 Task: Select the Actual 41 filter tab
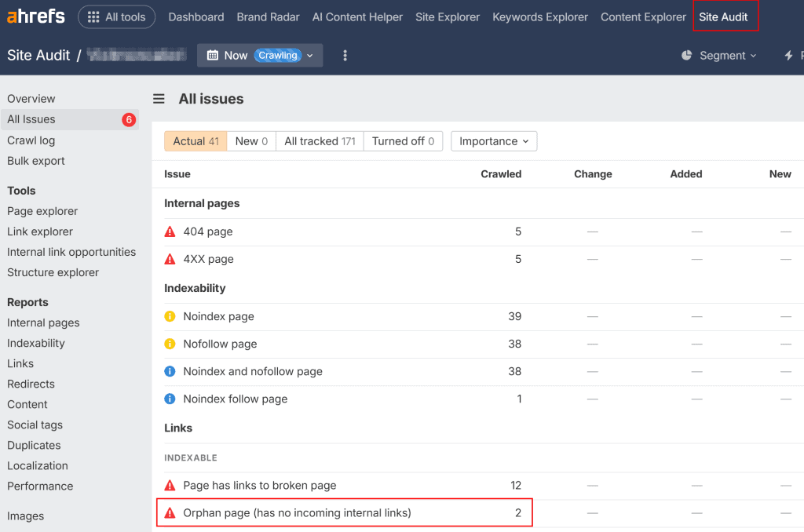point(196,141)
